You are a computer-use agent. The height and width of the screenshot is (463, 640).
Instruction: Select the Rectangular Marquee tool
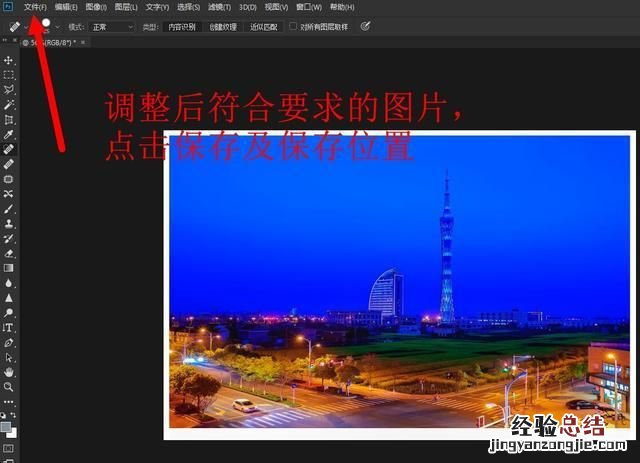click(9, 75)
